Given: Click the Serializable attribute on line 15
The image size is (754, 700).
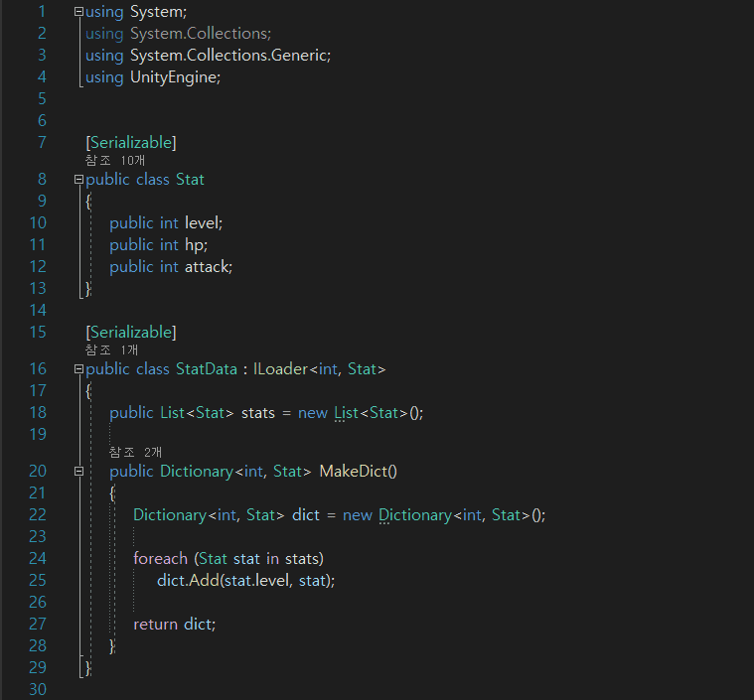Looking at the screenshot, I should (x=131, y=332).
